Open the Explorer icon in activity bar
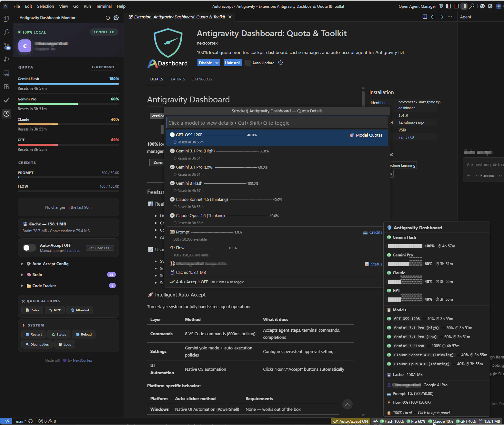 click(6, 19)
